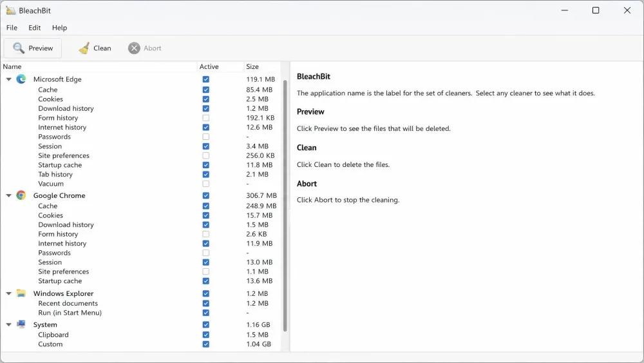Uncheck the Windows Explorer group checkbox
The image size is (644, 363).
pos(206,293)
